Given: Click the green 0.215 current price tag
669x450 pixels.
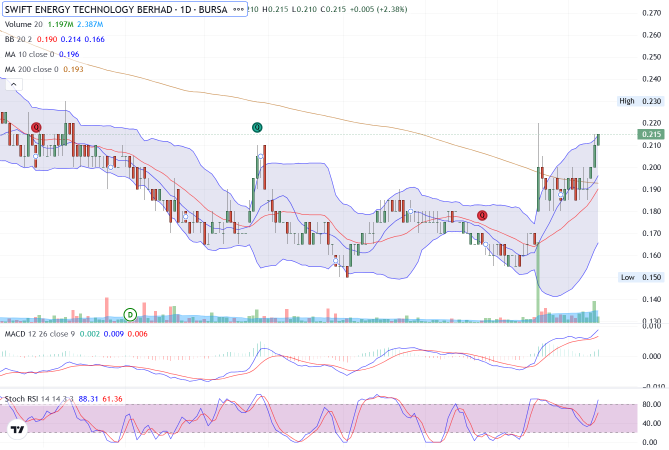Looking at the screenshot, I should click(651, 134).
